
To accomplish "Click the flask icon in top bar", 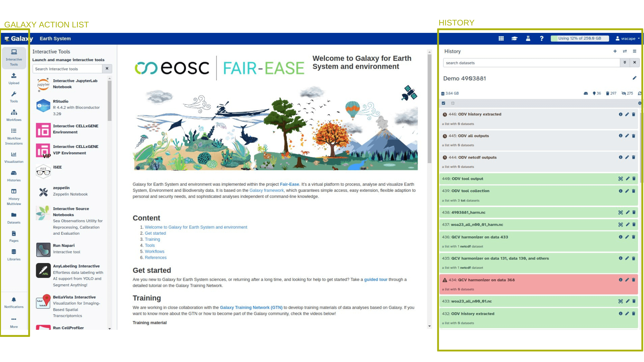I will click(528, 38).
